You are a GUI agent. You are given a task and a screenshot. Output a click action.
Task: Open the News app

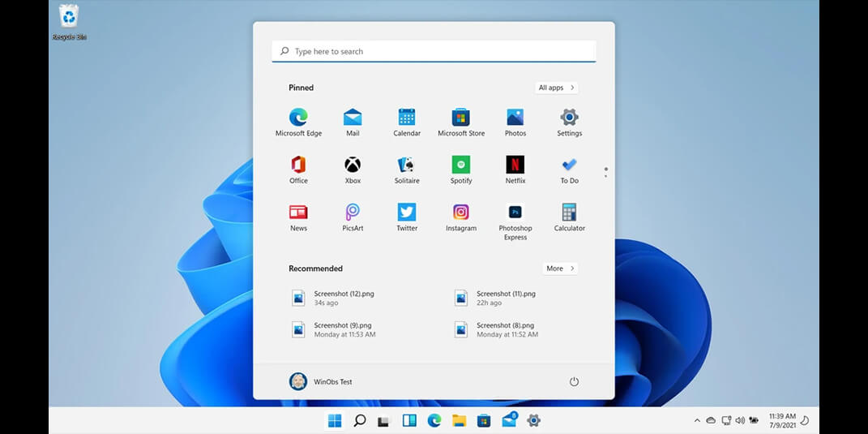(x=298, y=217)
